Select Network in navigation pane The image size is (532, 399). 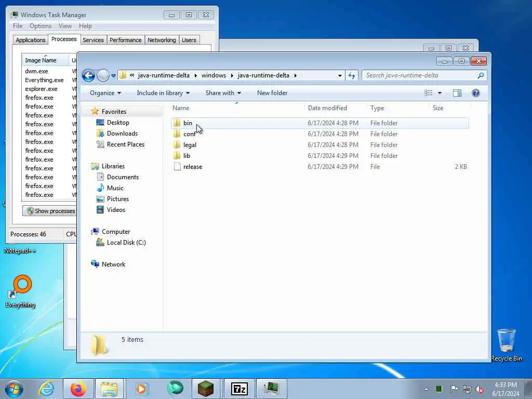[x=113, y=264]
